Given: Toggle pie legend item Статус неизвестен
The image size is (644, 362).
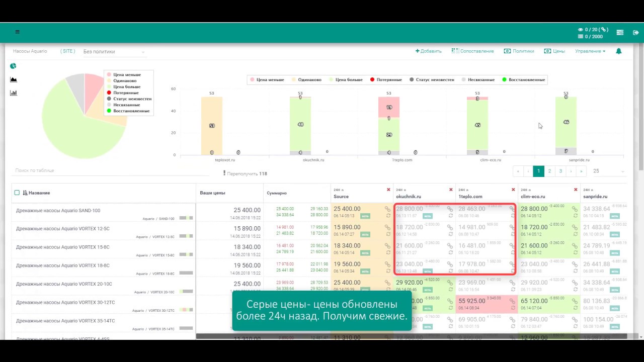Looking at the screenshot, I should click(128, 99).
